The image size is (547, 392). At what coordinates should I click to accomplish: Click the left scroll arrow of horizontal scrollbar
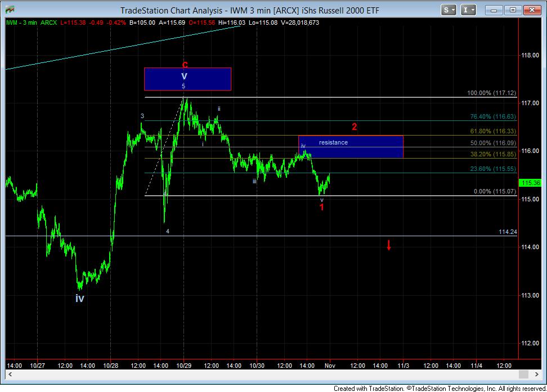point(10,374)
